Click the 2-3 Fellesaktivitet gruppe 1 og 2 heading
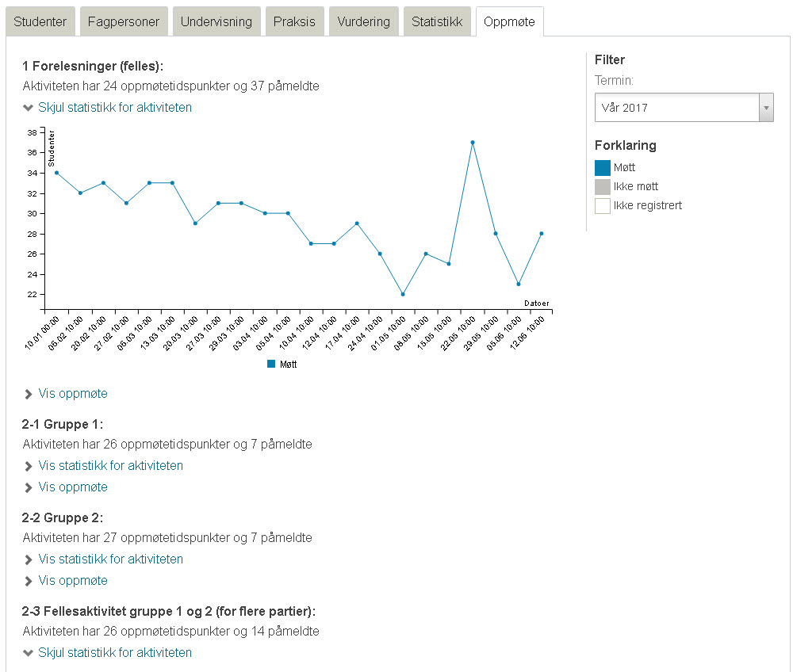793x672 pixels. (x=169, y=611)
